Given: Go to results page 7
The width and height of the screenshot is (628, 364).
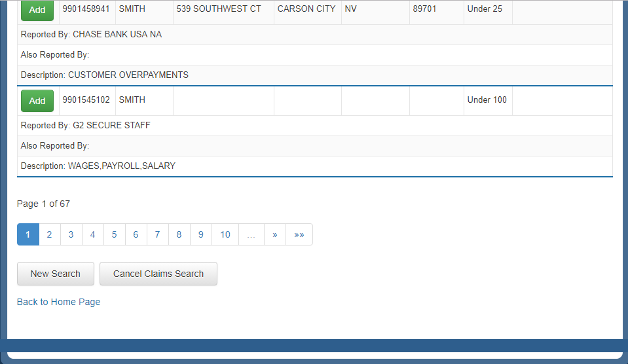Looking at the screenshot, I should click(x=157, y=234).
